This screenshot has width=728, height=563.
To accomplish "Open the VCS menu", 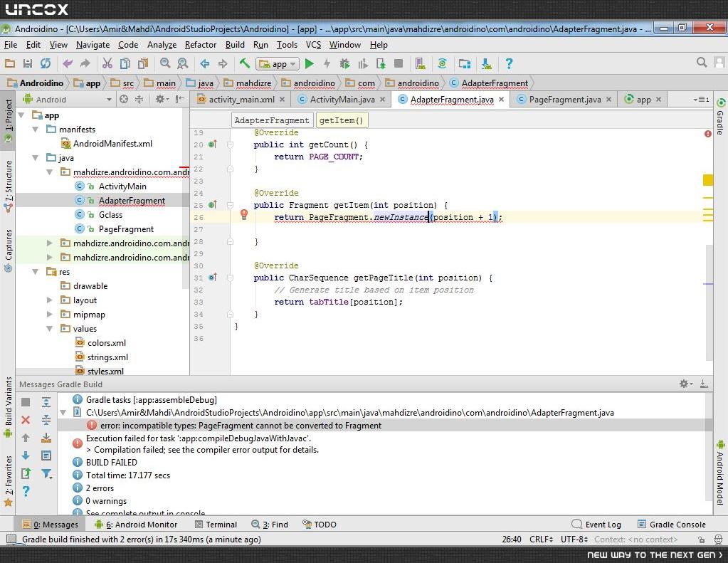I will (313, 45).
